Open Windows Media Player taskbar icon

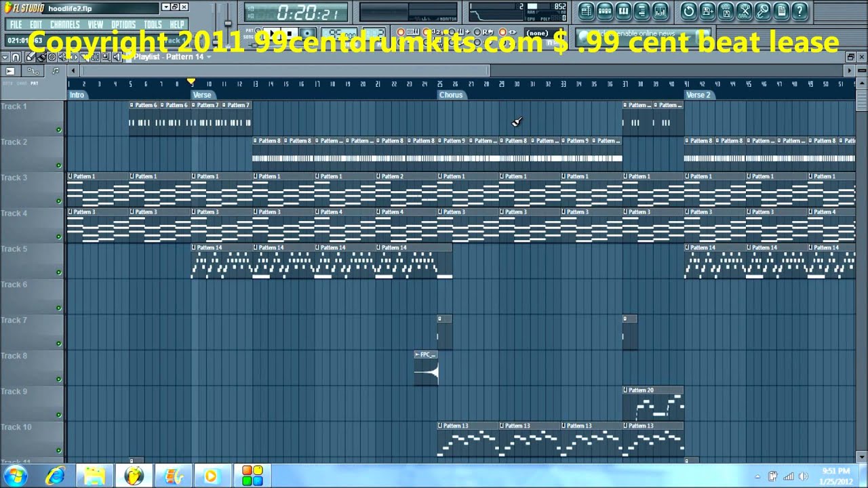click(212, 475)
